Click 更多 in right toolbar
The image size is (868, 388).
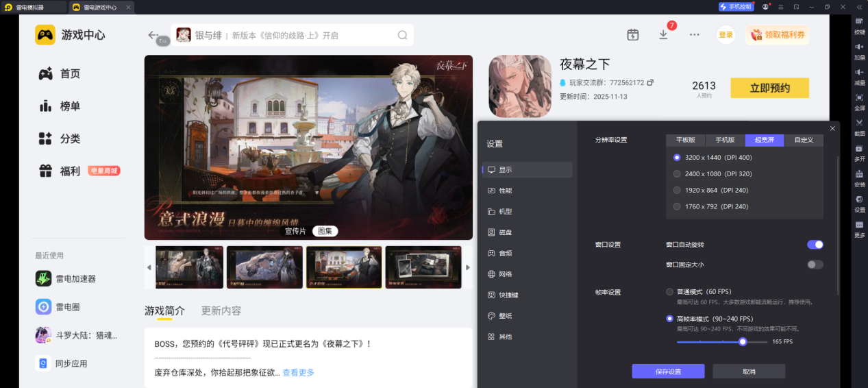click(859, 229)
